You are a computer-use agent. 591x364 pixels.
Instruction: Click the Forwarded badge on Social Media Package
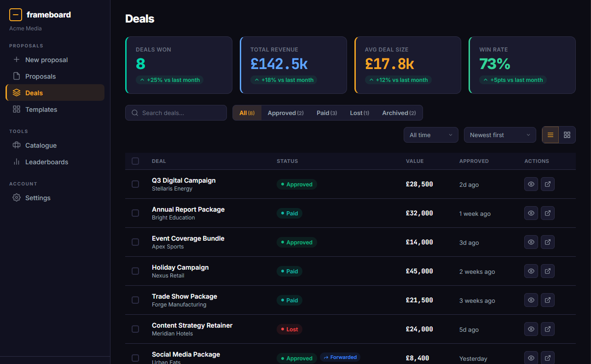(340, 357)
